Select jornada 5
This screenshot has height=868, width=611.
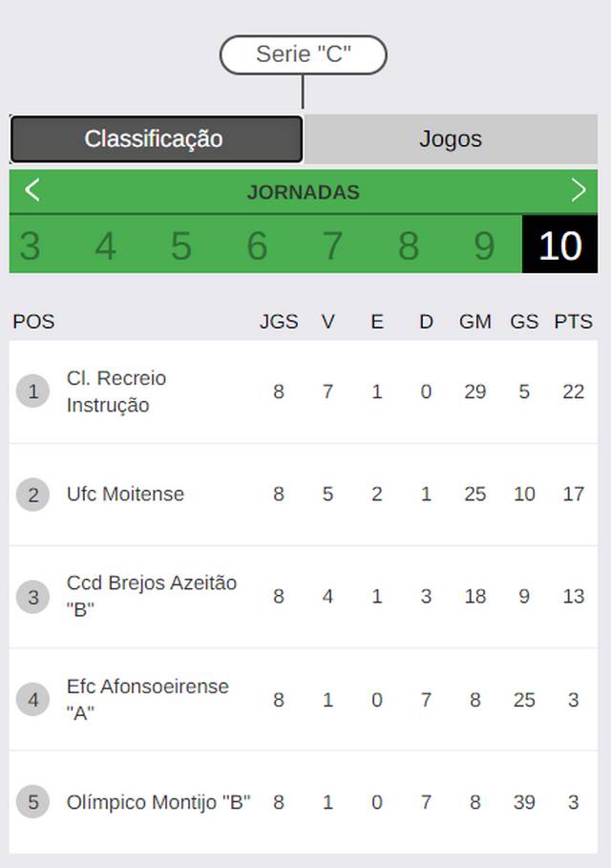(x=181, y=244)
